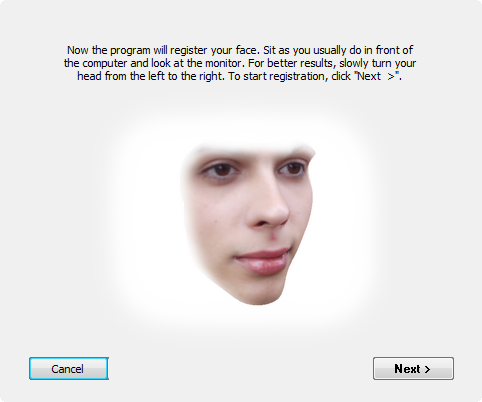Click the Next > button
Viewport: 482px width, 402px height.
pyautogui.click(x=413, y=368)
